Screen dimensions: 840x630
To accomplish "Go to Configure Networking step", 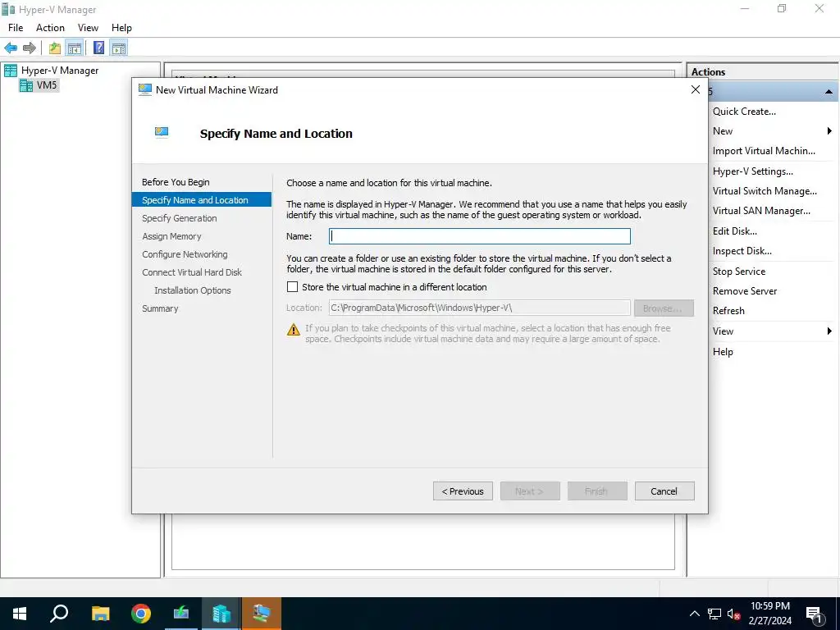I will pyautogui.click(x=185, y=254).
